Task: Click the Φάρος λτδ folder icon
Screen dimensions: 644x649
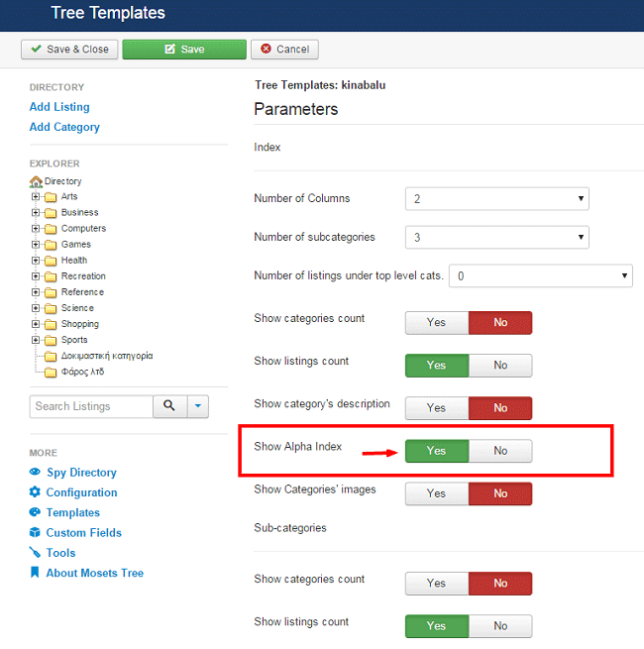Action: point(51,373)
